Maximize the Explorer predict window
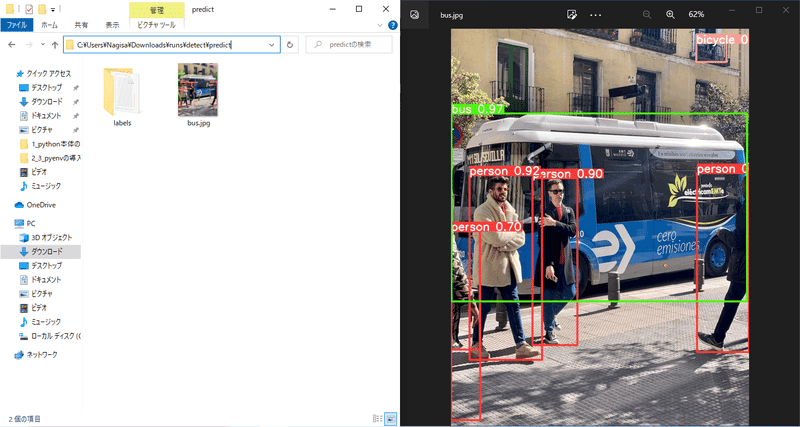This screenshot has width=800, height=427. tap(359, 9)
